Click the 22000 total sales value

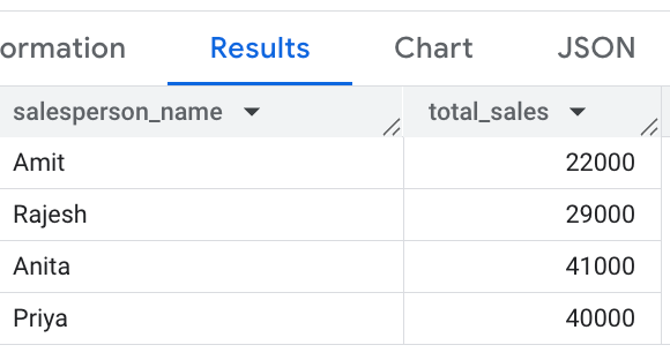(x=600, y=163)
